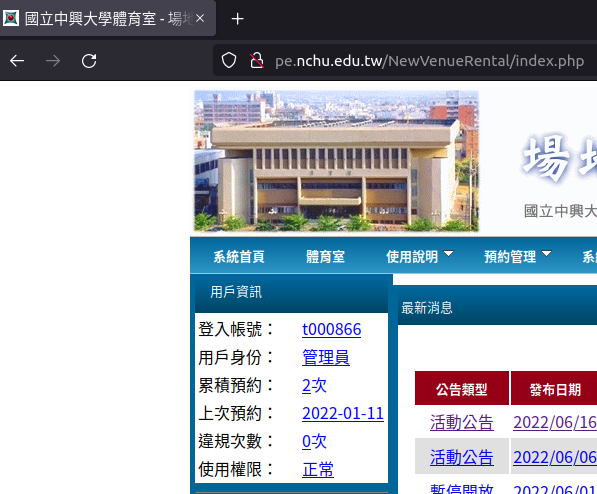Viewport: 597px width, 494px height.
Task: Click the browser back arrow
Action: coord(17,61)
